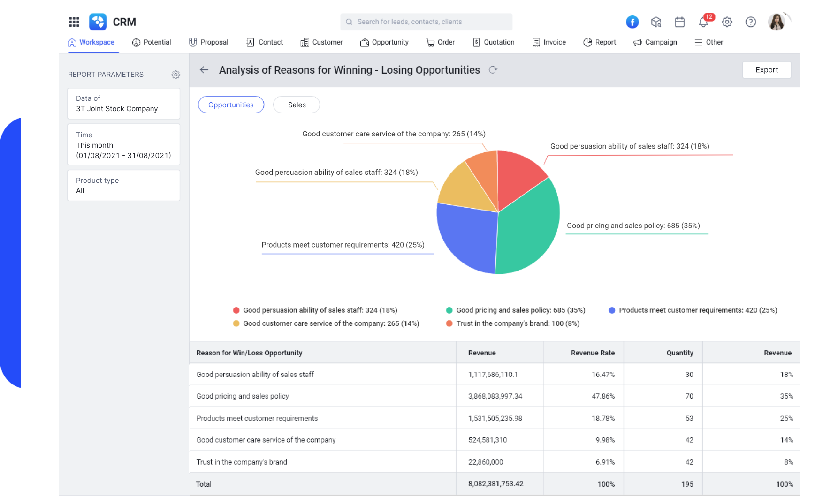Switch to the Sales view
Viewport: 838px width, 504px height.
[296, 105]
